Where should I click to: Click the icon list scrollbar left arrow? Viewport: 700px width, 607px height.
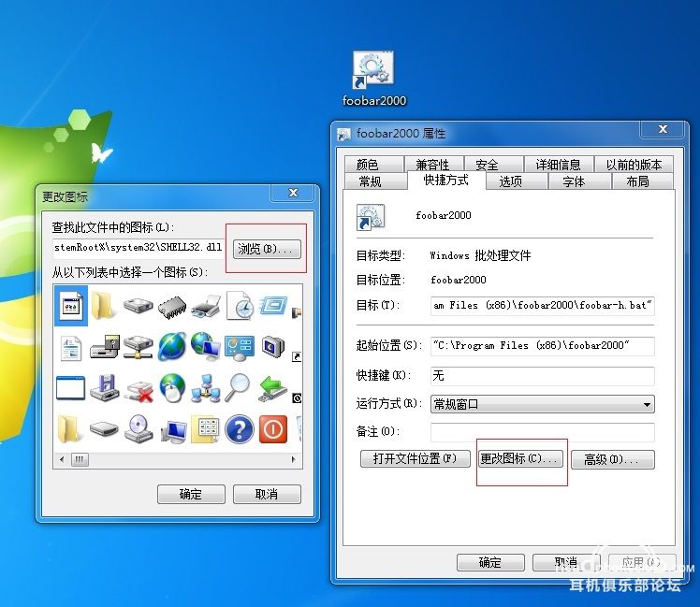coord(62,459)
